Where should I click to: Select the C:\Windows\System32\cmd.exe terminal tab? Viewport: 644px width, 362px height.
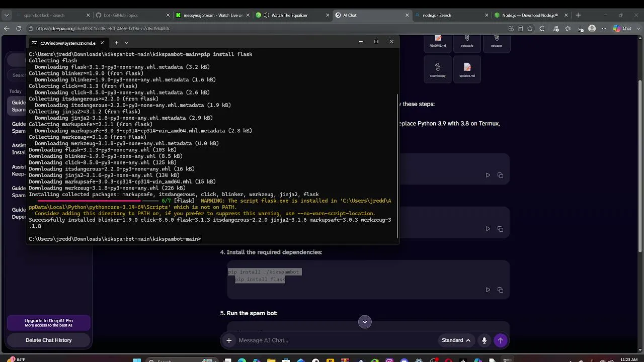click(x=68, y=43)
